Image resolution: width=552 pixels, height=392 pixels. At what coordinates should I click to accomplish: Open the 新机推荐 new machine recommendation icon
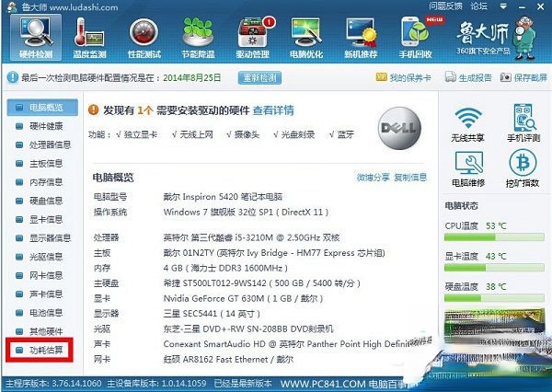361,38
